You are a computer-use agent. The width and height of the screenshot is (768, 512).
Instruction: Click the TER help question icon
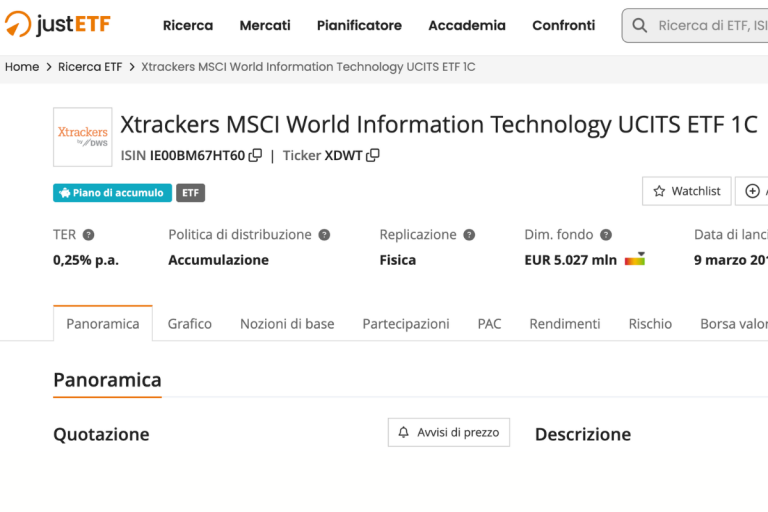88,235
